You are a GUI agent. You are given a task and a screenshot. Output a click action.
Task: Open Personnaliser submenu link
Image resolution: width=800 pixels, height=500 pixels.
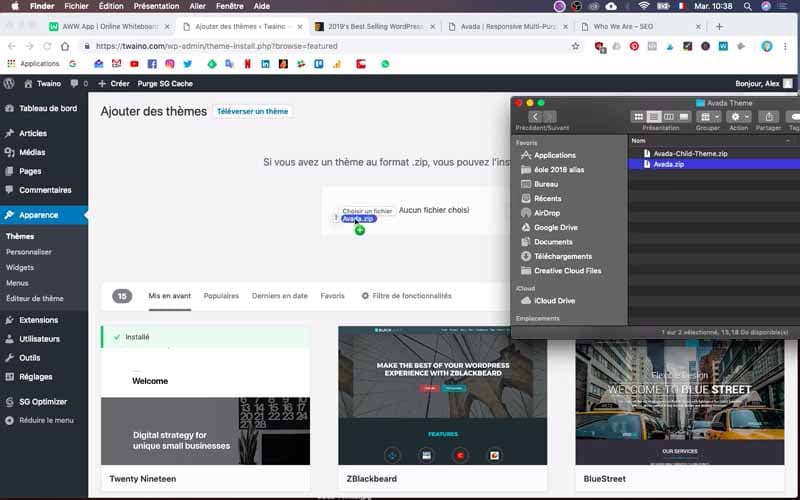[x=29, y=252]
